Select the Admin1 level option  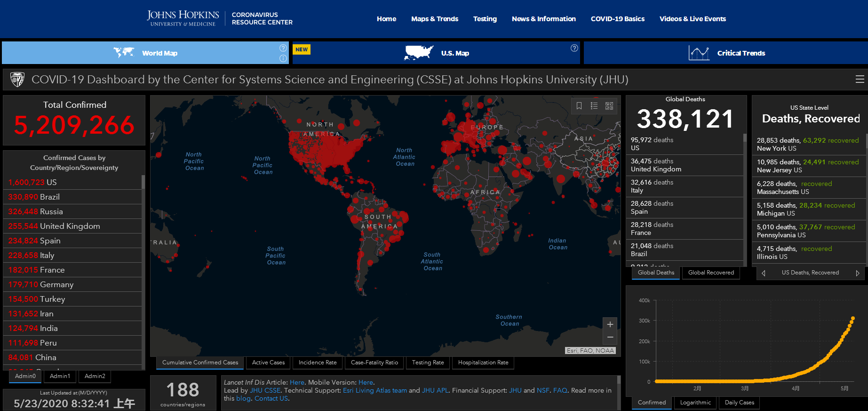pyautogui.click(x=60, y=376)
